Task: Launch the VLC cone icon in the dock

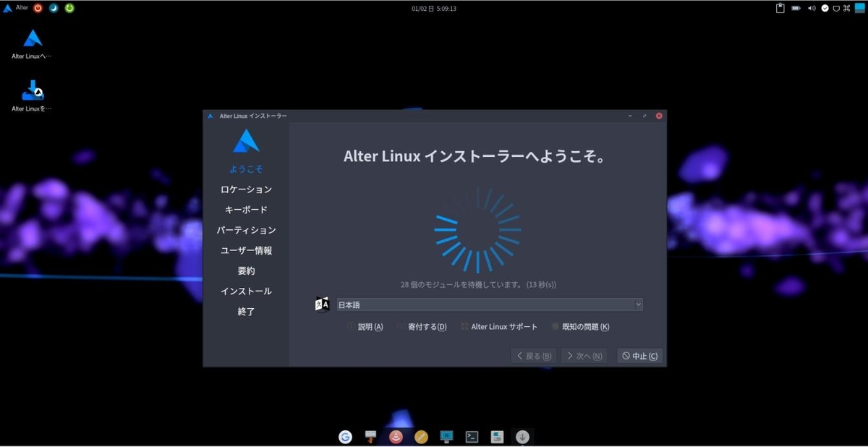Action: [x=396, y=437]
